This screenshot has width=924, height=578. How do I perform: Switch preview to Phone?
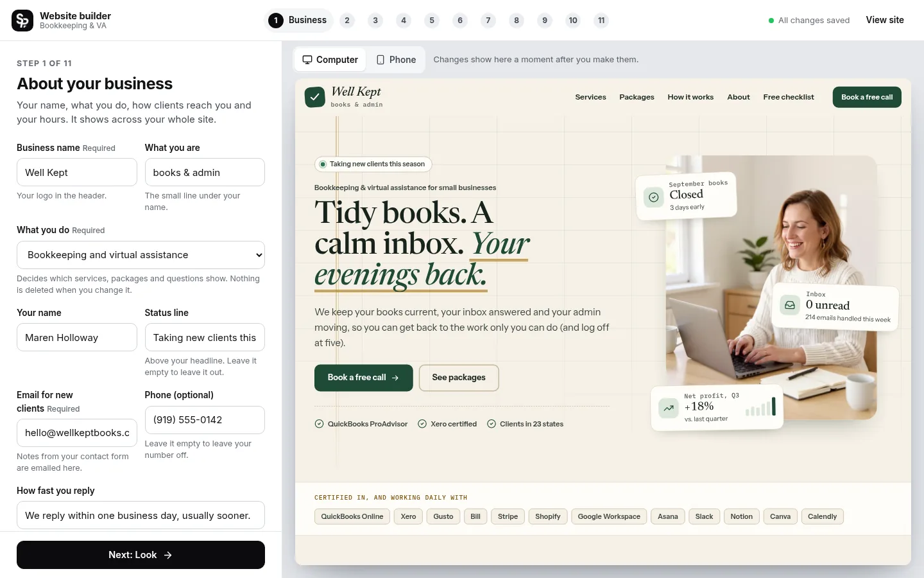pos(396,60)
